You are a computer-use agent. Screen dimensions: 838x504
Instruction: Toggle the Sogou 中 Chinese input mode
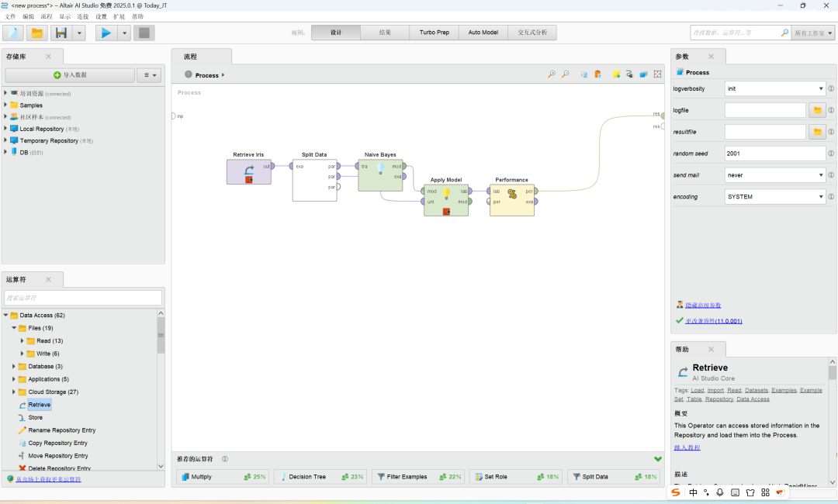coord(693,492)
